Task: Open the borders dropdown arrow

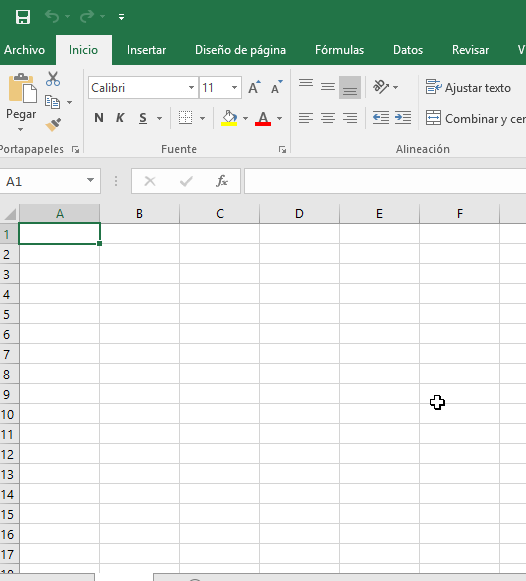Action: click(x=202, y=119)
